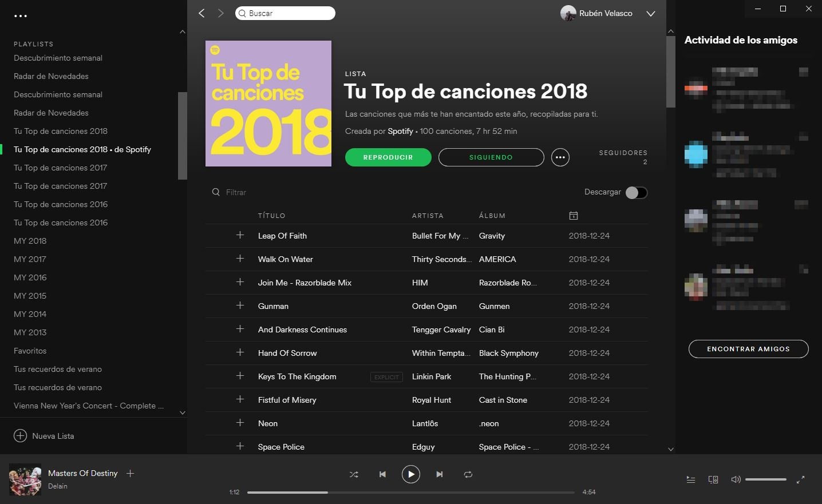Click the green REPRODUCIR button
The width and height of the screenshot is (822, 504).
(x=388, y=157)
